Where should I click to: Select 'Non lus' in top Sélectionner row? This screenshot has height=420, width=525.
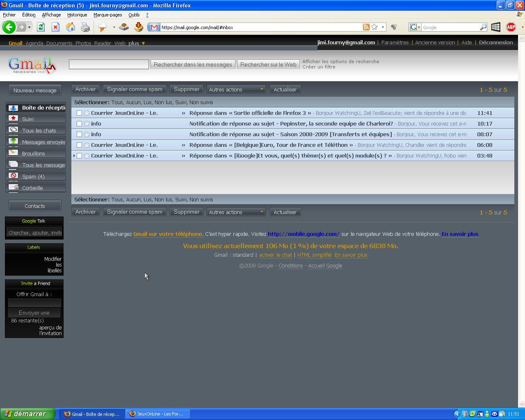163,103
